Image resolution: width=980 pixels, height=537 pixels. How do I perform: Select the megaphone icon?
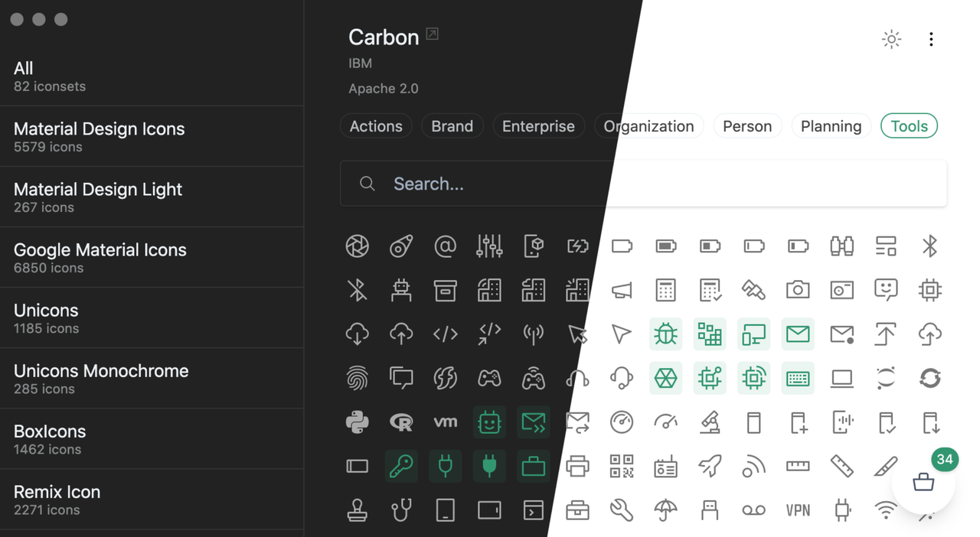pos(622,290)
